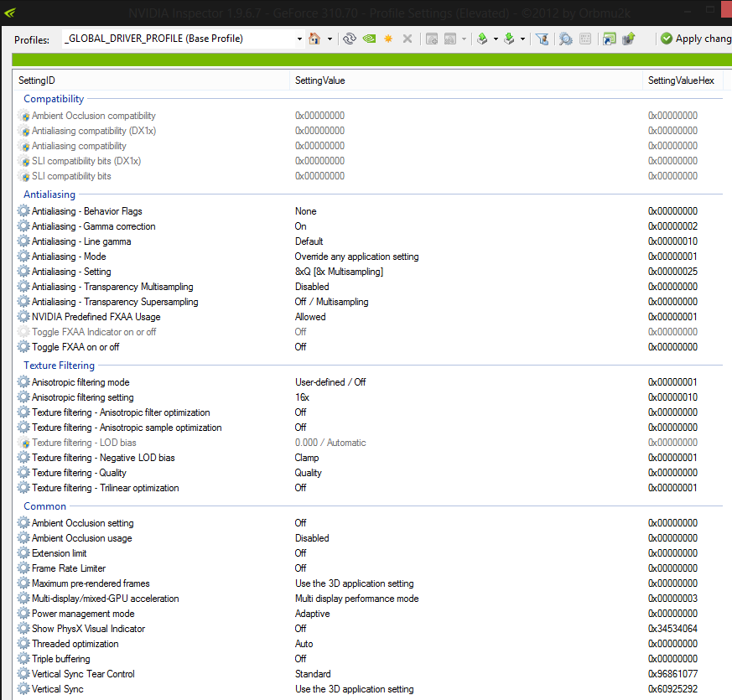The height and width of the screenshot is (700, 732).
Task: Open the export profiles dropdown arrow
Action: (496, 39)
